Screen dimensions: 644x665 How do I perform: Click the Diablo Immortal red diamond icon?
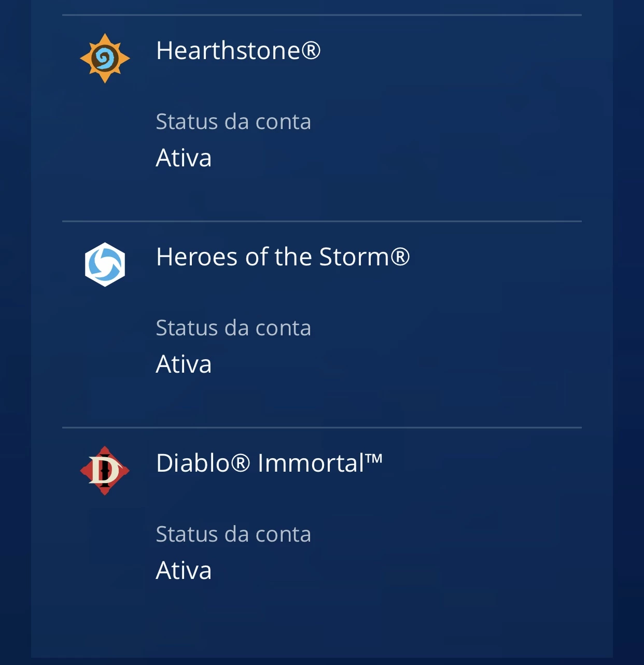point(105,471)
